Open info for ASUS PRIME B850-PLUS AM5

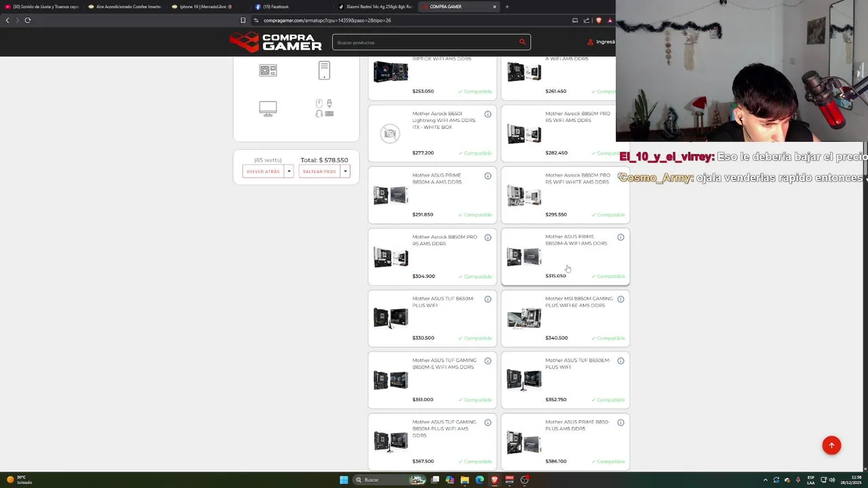click(620, 422)
